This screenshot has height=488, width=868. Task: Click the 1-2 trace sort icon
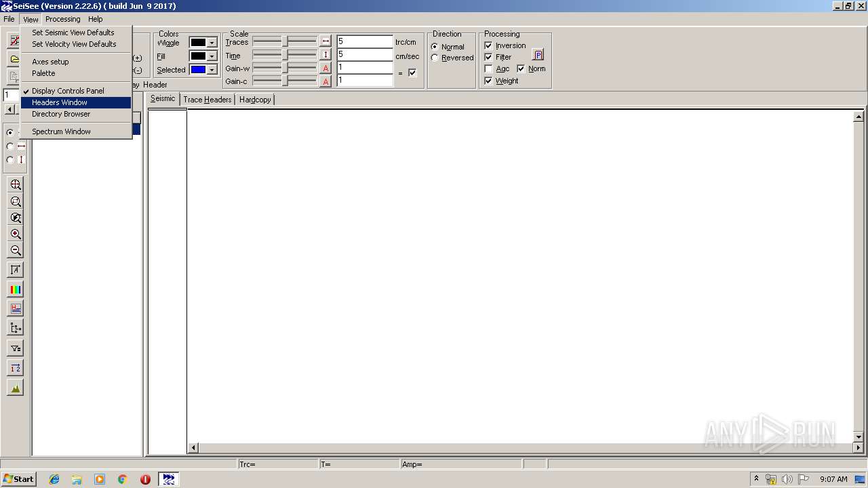point(15,367)
